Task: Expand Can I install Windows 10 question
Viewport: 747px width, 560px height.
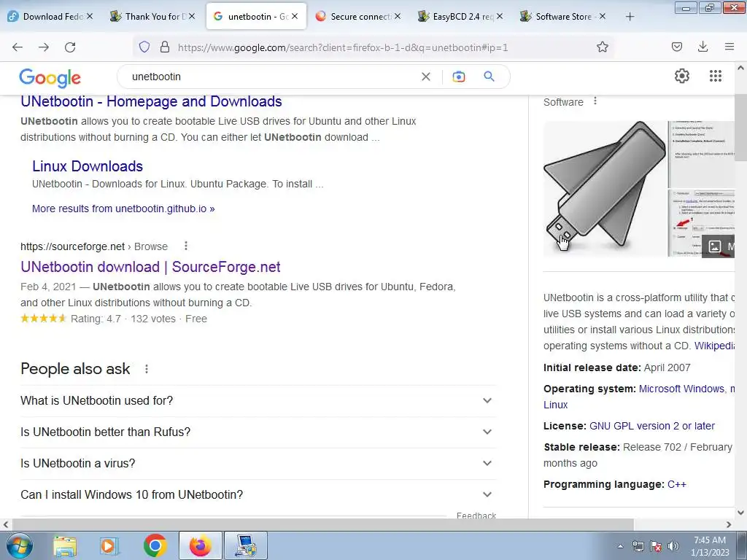Action: [x=258, y=495]
